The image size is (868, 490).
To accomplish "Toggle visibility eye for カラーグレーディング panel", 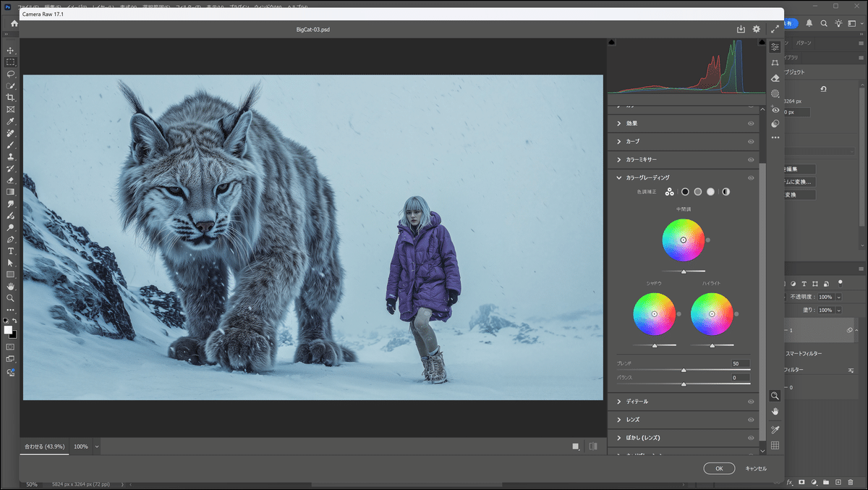I will [751, 177].
